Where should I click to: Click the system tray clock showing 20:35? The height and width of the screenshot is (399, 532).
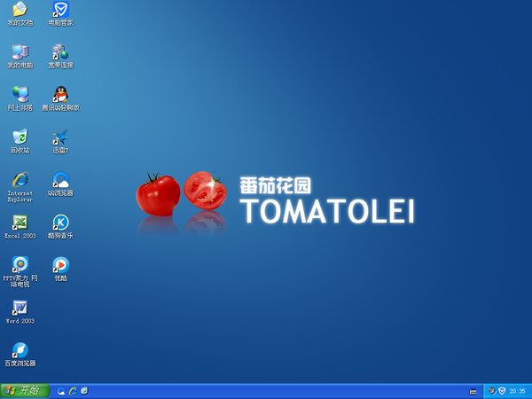click(517, 391)
